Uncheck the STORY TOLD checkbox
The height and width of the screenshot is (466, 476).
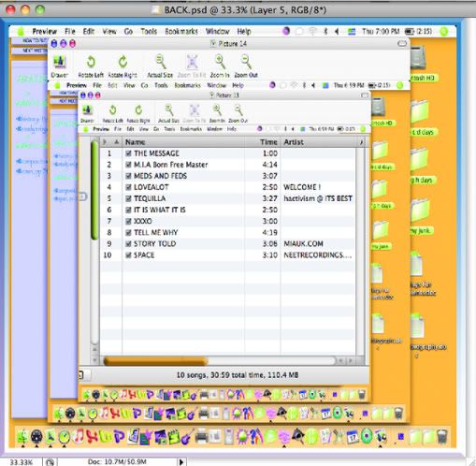(x=128, y=243)
